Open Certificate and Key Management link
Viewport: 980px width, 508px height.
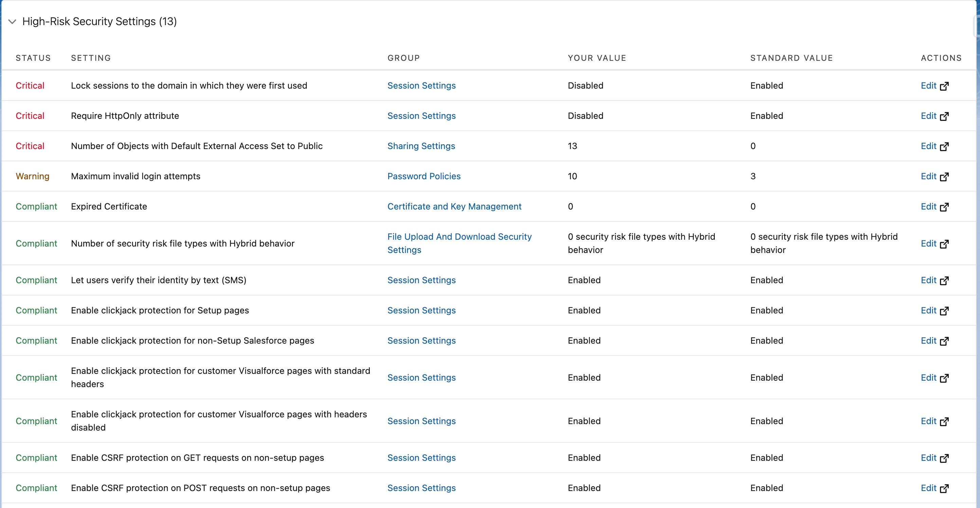(x=454, y=206)
